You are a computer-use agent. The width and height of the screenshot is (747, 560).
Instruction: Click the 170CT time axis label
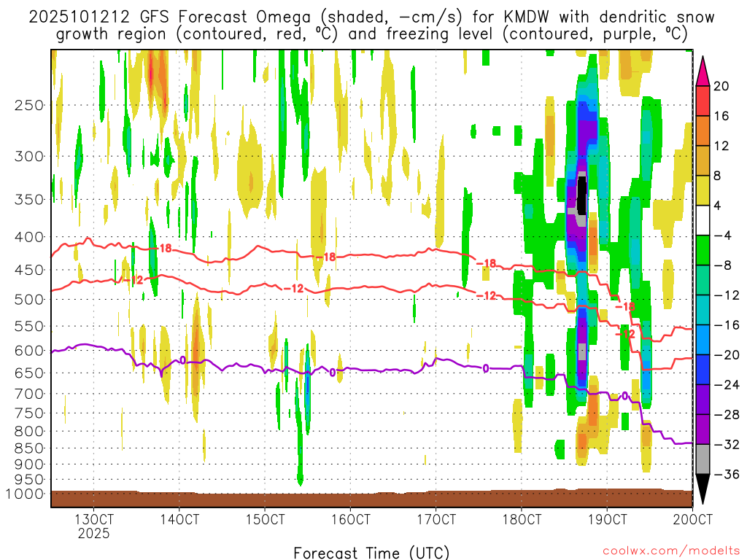pos(436,519)
